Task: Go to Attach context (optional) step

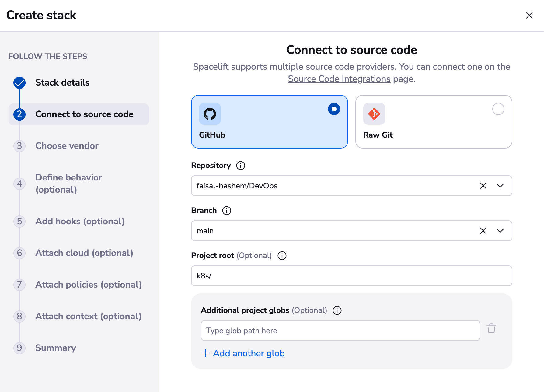Action: [x=89, y=316]
